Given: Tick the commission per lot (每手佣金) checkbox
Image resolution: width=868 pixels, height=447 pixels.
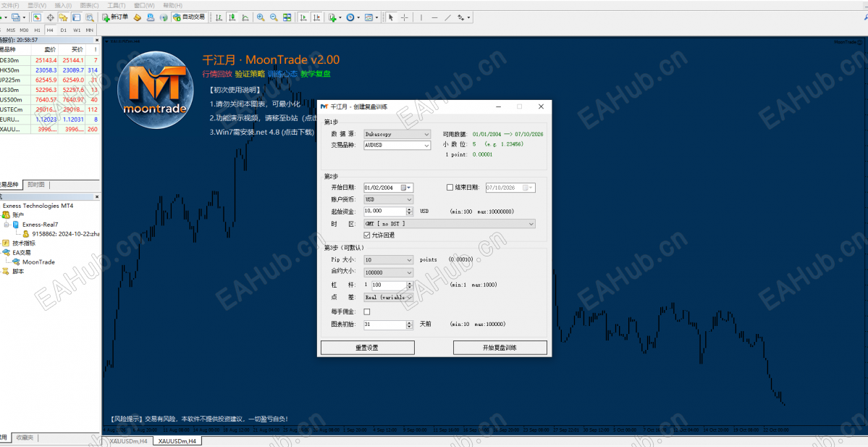Looking at the screenshot, I should (x=366, y=312).
